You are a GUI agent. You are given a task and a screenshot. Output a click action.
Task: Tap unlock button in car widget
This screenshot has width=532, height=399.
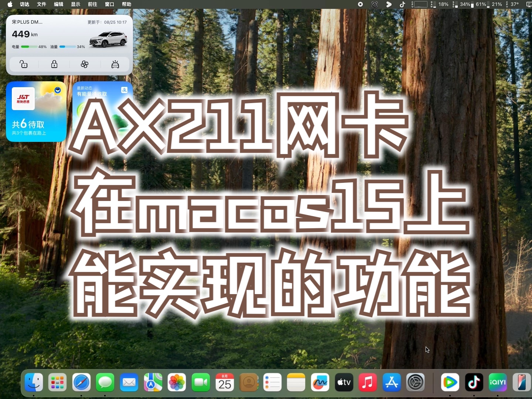(24, 64)
